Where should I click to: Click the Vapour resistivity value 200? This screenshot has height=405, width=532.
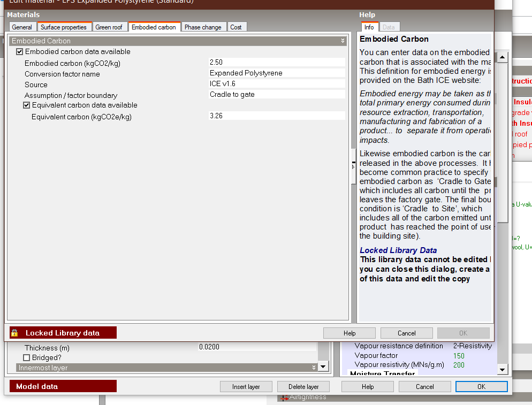[459, 365]
